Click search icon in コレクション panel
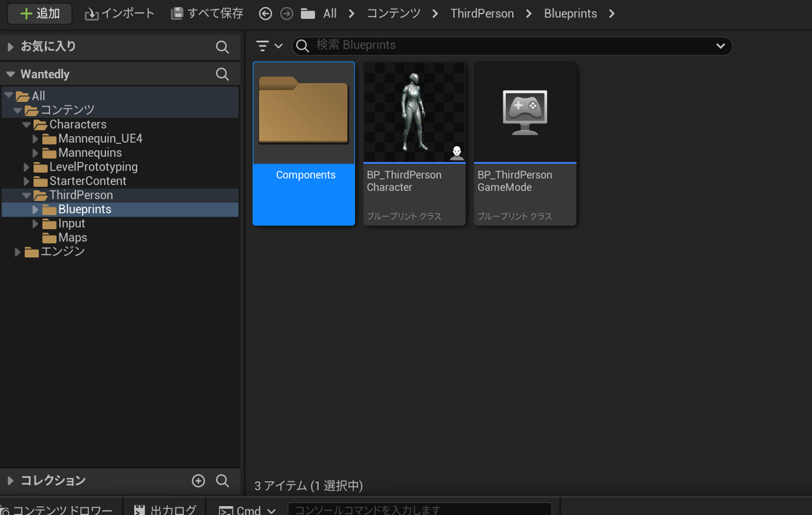Image resolution: width=812 pixels, height=515 pixels. coord(222,481)
